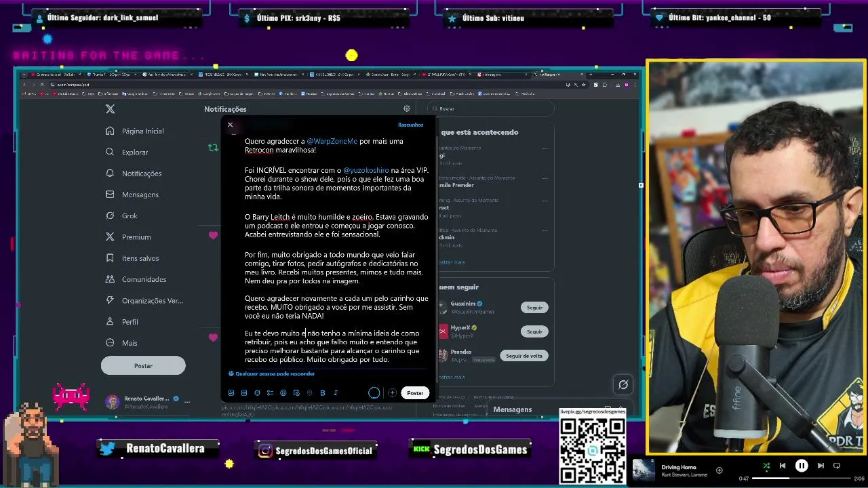Change who can reply: Qualquer pessoa pode responder
This screenshot has height=488, width=868.
coord(271,373)
